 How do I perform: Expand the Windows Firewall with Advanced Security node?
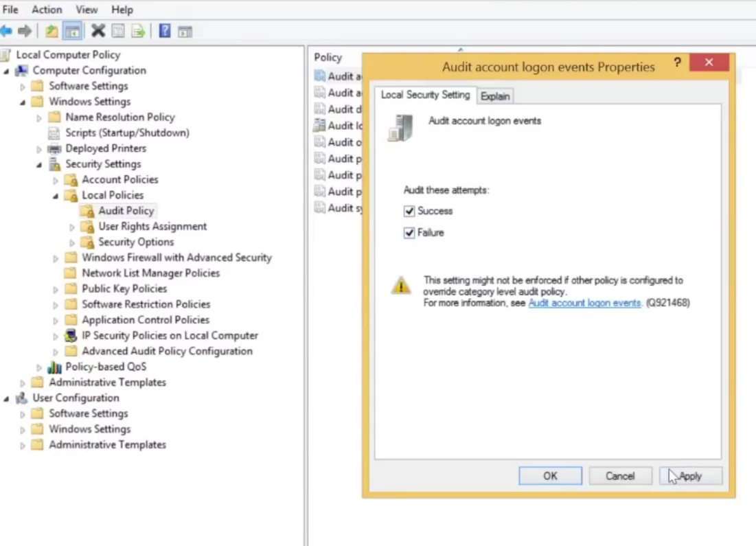pos(56,258)
